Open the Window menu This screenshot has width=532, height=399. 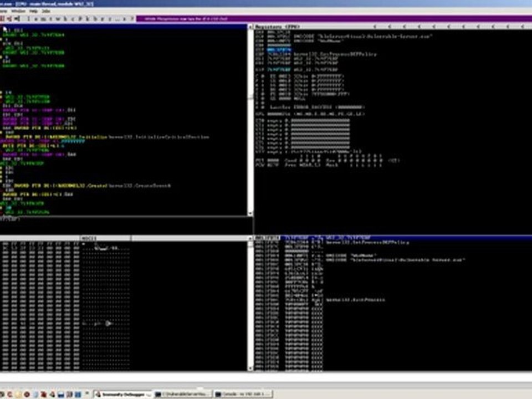pyautogui.click(x=18, y=11)
